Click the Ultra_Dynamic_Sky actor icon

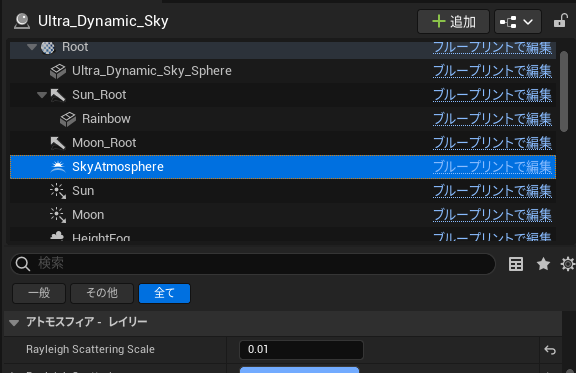coord(22,21)
